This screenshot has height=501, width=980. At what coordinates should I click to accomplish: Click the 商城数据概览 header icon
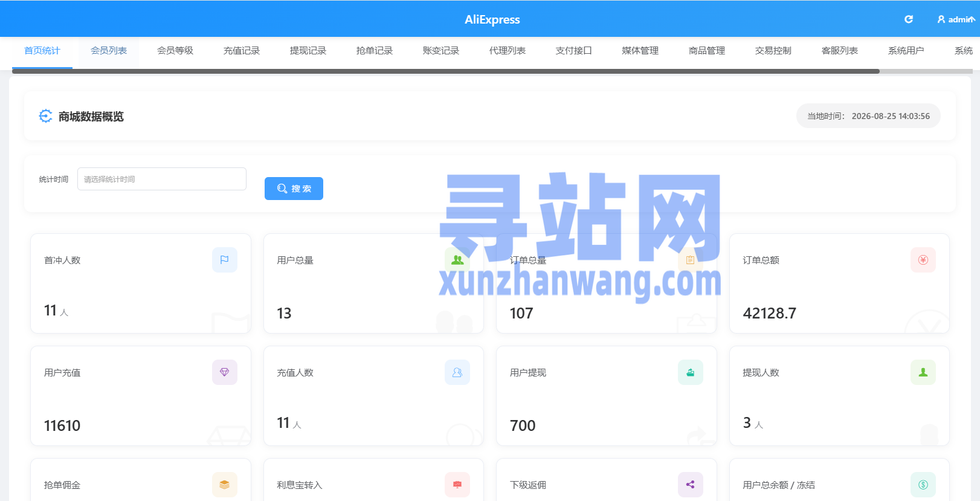tap(45, 116)
